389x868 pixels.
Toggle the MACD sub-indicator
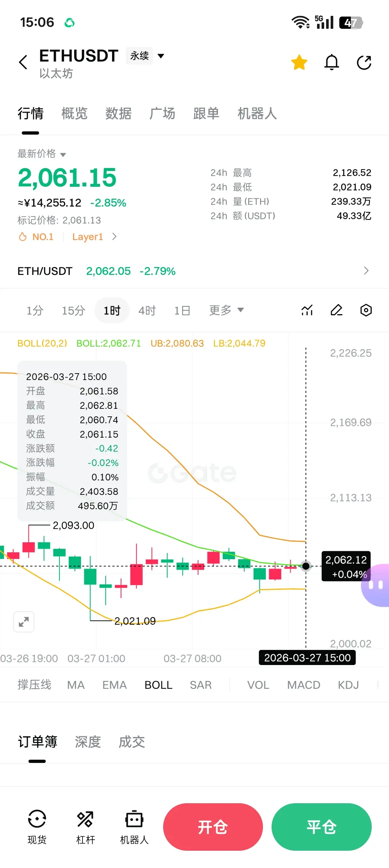304,685
